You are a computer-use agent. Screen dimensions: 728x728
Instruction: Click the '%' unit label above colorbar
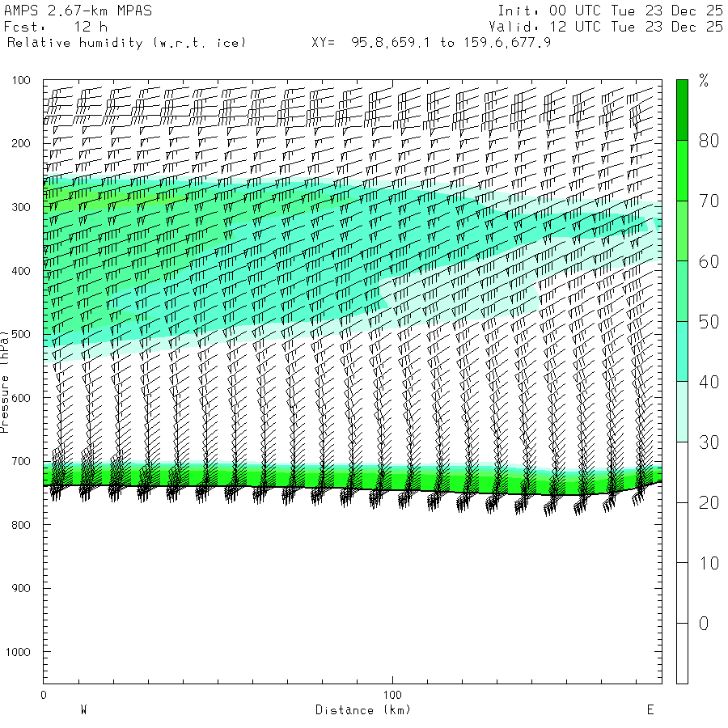(704, 81)
